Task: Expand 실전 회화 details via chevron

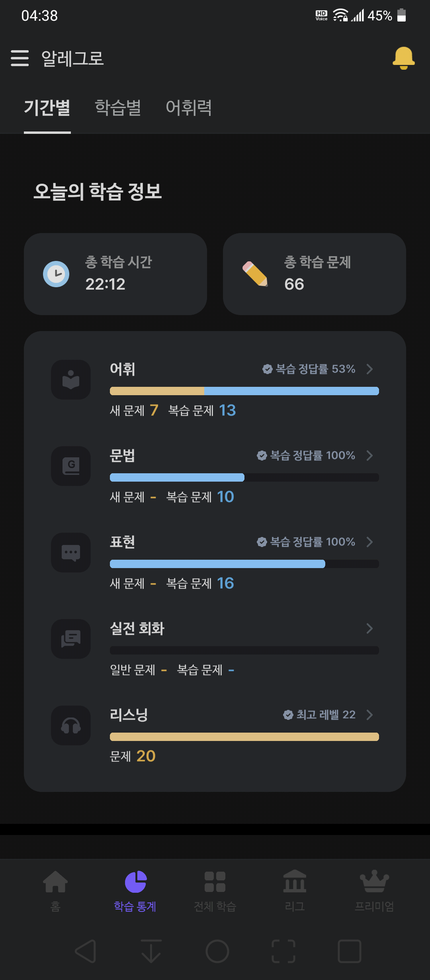Action: pos(369,628)
